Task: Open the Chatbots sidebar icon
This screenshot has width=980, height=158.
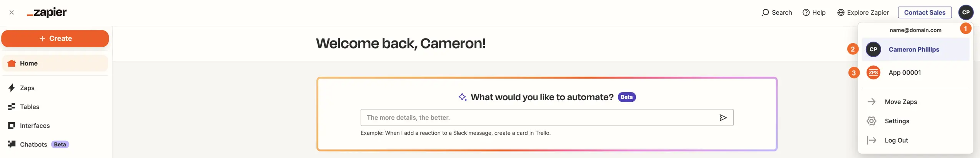Action: [12, 144]
